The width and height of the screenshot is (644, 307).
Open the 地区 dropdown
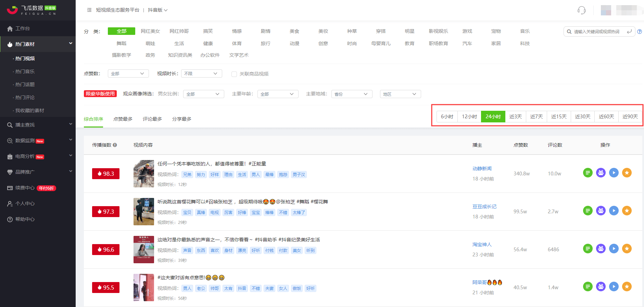click(401, 94)
